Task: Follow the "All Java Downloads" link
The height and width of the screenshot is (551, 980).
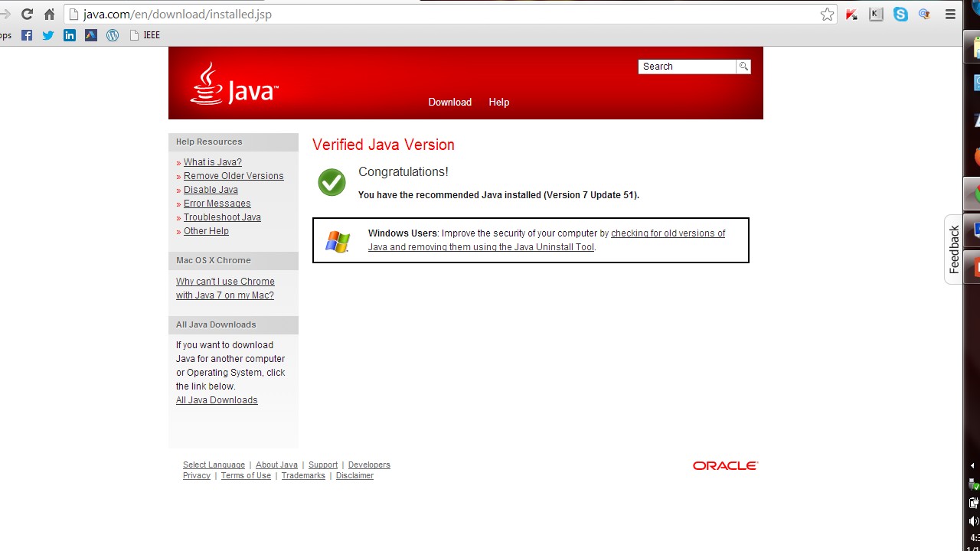Action: click(x=217, y=400)
